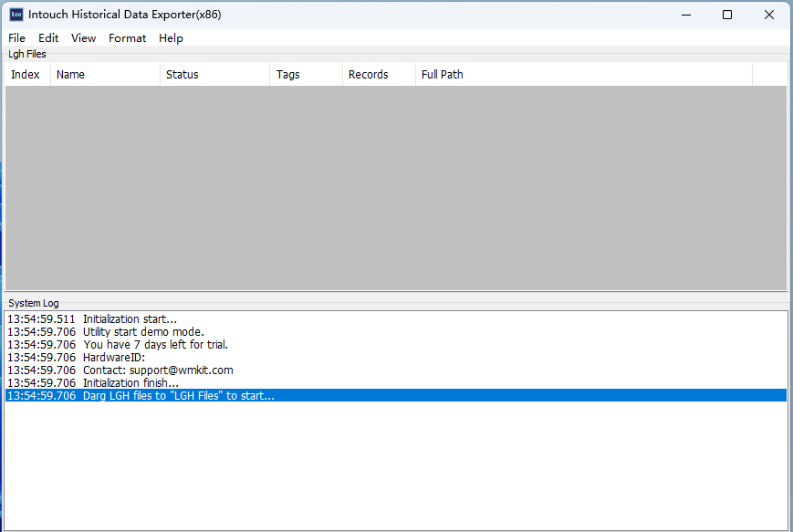Select the 'You have 7 days left for trial.' line

396,344
